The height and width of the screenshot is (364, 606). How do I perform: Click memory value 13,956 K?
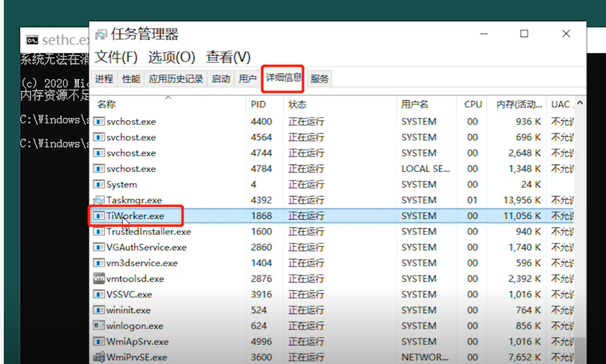click(522, 200)
